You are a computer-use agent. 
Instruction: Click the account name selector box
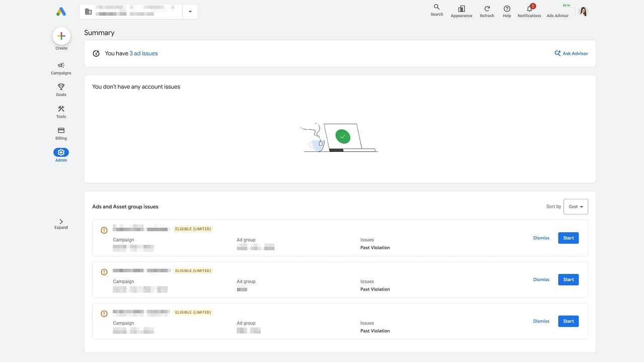click(x=131, y=12)
